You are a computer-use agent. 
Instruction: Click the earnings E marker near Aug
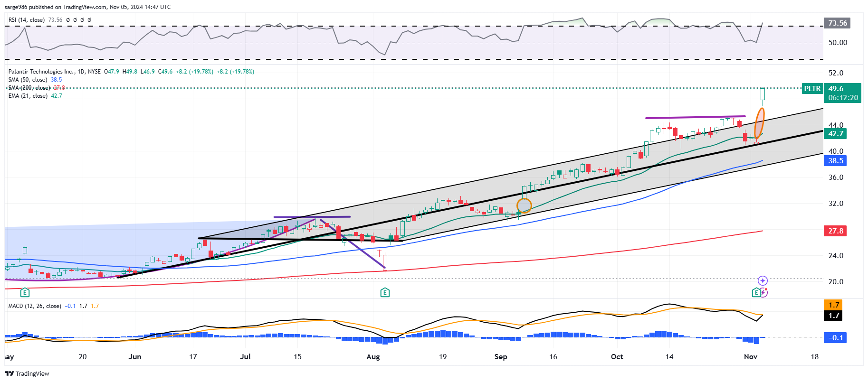click(x=385, y=292)
